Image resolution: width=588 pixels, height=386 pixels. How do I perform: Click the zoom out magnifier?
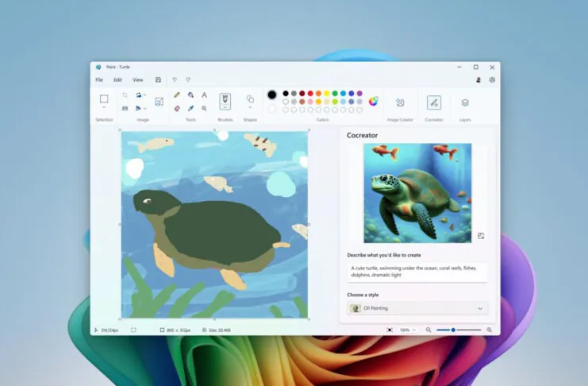[429, 330]
